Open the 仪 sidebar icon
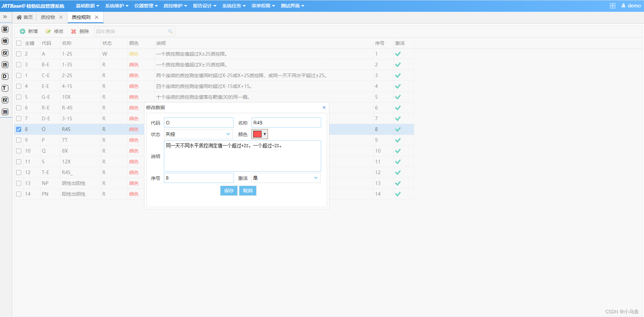This screenshot has width=644, height=317. pyautogui.click(x=5, y=53)
